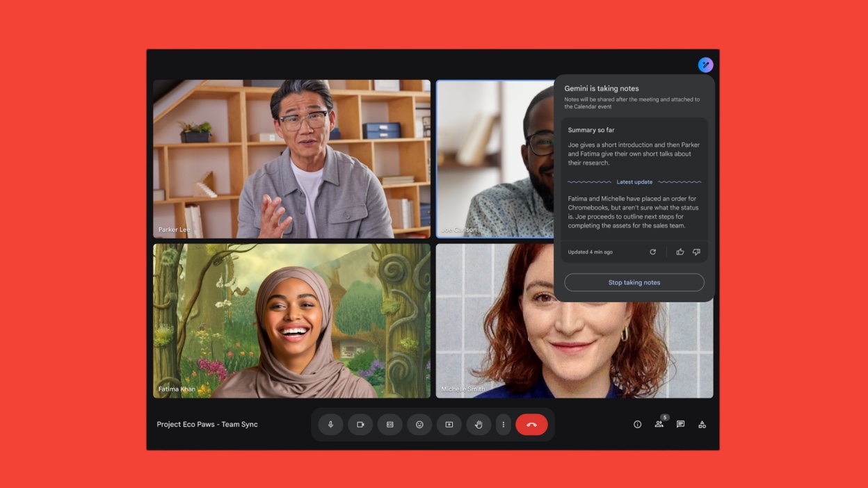This screenshot has width=868, height=488.
Task: Raise your hand in the meeting
Action: (479, 425)
